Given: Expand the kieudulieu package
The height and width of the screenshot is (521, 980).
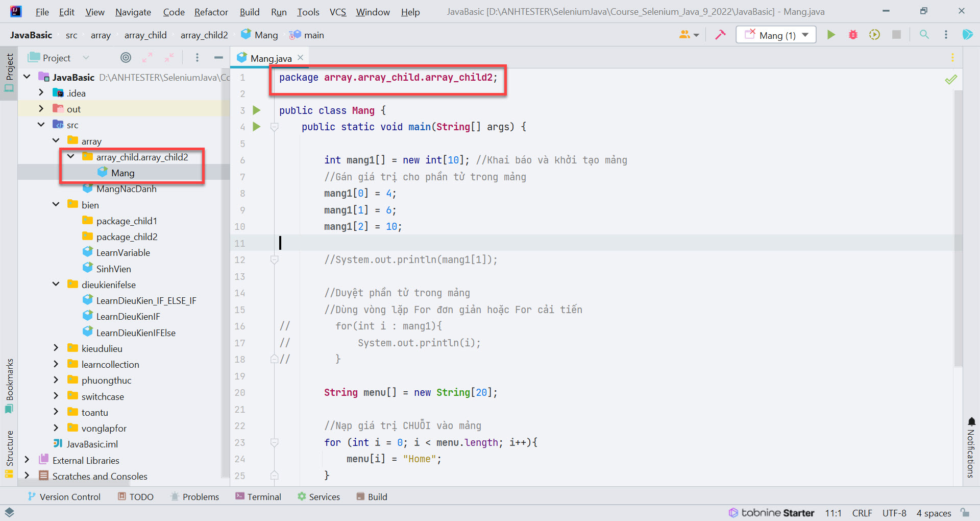Looking at the screenshot, I should pyautogui.click(x=56, y=348).
